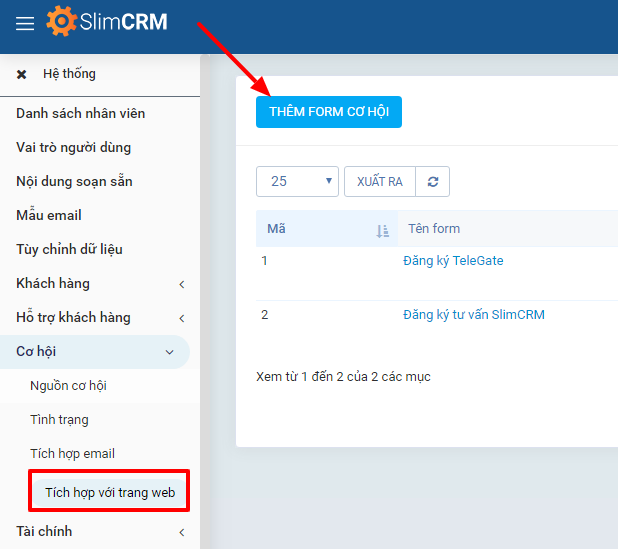Open Nguồn cơ hội submenu item
This screenshot has width=618, height=549.
tap(69, 386)
